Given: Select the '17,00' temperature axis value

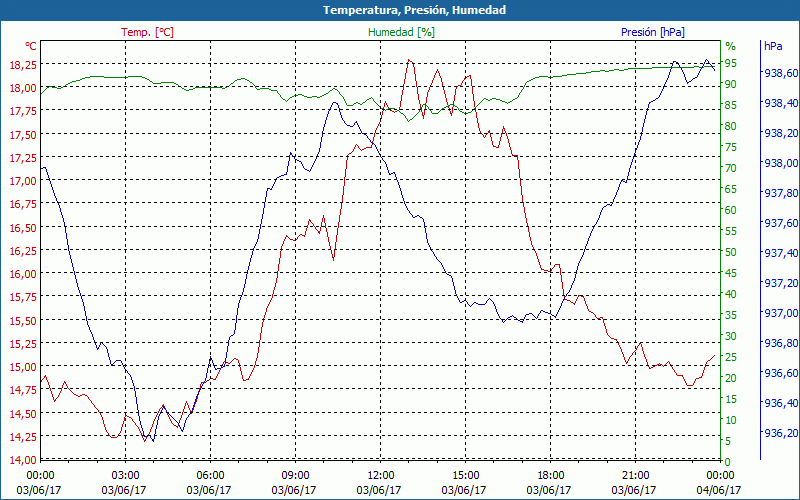Looking at the screenshot, I should click(x=23, y=181).
